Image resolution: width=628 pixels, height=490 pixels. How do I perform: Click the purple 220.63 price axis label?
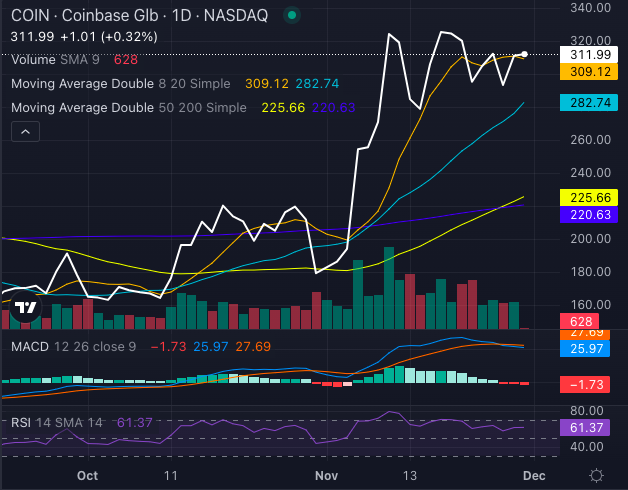[590, 213]
